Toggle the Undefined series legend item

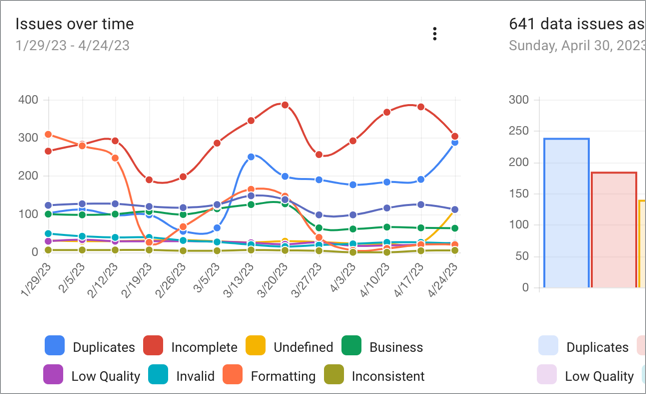coord(290,346)
